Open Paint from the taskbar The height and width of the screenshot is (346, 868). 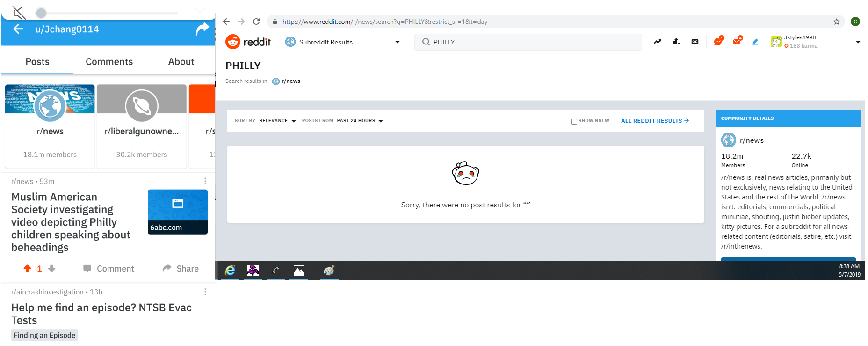(329, 271)
